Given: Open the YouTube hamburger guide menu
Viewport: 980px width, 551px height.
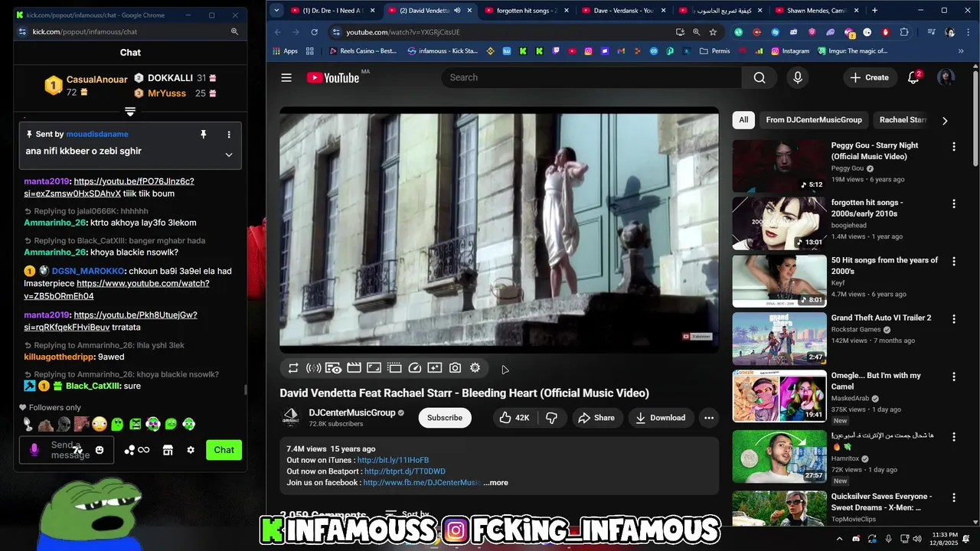Looking at the screenshot, I should [286, 77].
